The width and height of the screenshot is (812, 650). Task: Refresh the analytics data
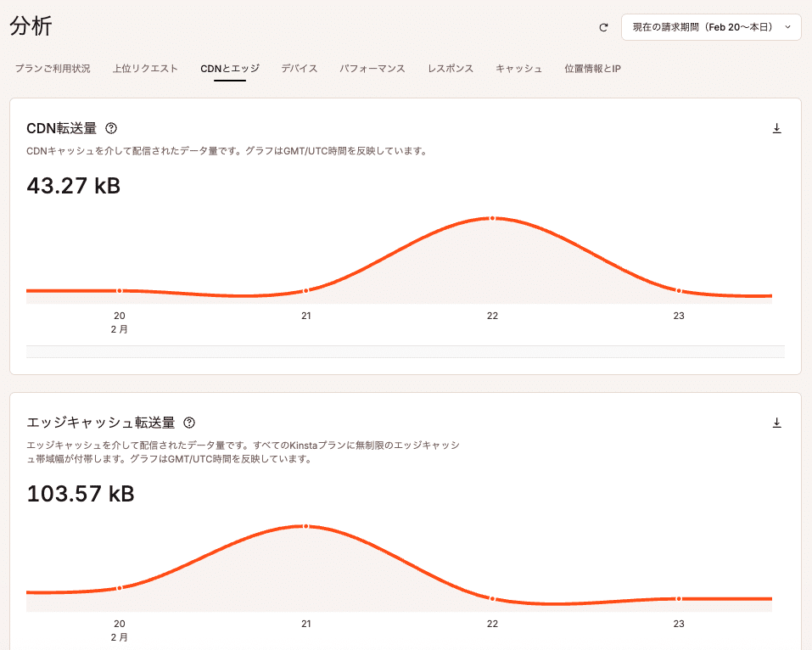603,27
